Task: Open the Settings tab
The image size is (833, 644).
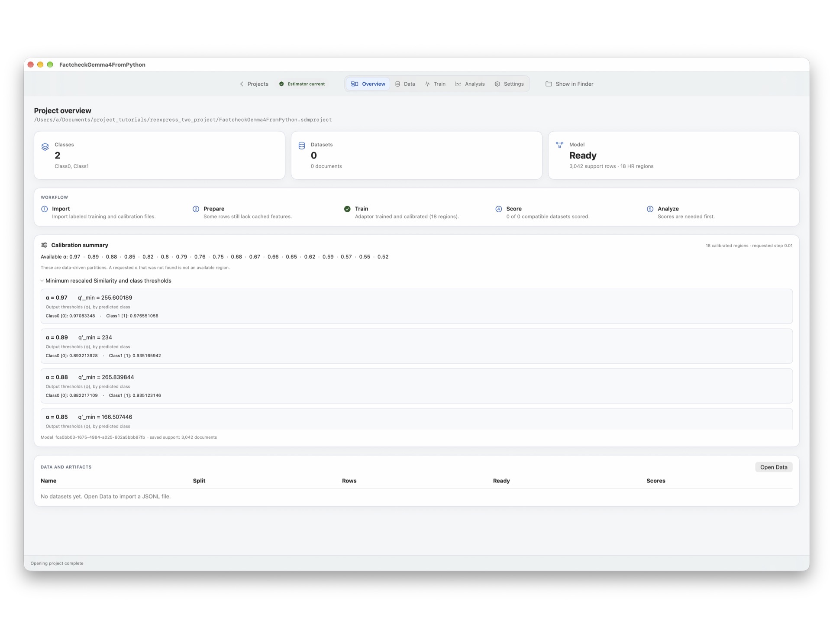Action: coord(509,84)
